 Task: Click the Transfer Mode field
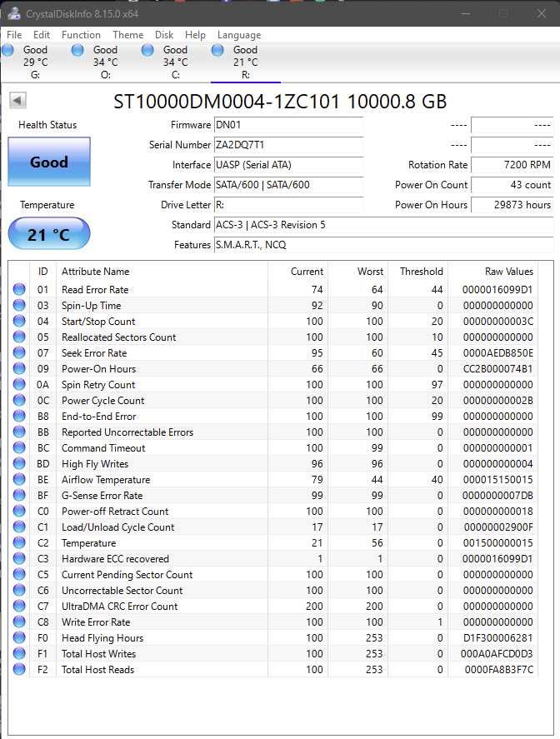[288, 185]
